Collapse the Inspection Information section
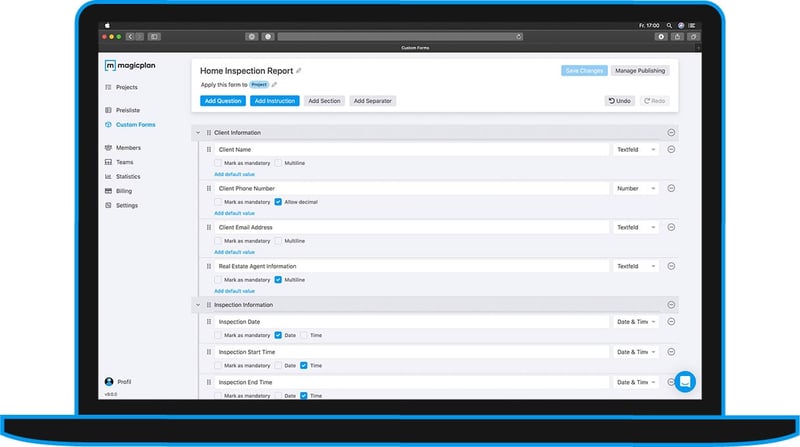The width and height of the screenshot is (800, 447). tap(198, 305)
